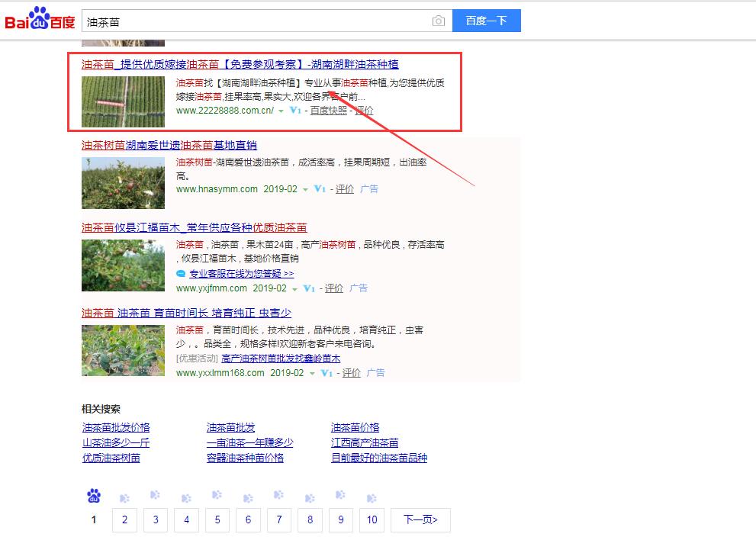
Task: Open camera image search in search box
Action: [438, 21]
